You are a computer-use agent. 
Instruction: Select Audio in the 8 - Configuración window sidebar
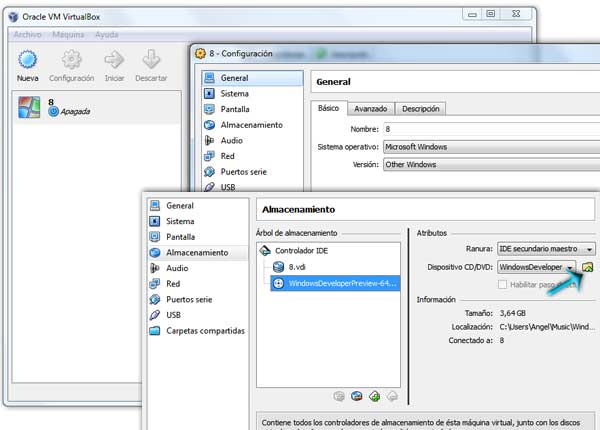coord(253,141)
